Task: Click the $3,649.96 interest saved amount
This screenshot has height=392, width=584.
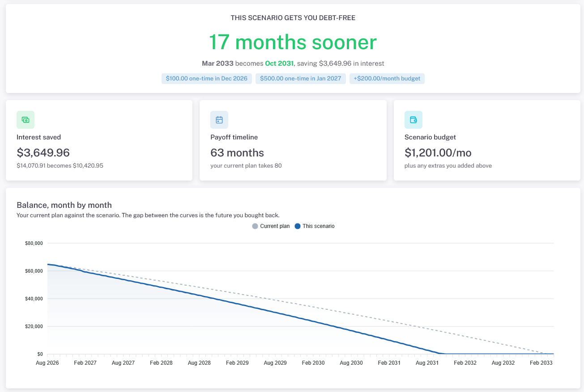Action: [43, 153]
